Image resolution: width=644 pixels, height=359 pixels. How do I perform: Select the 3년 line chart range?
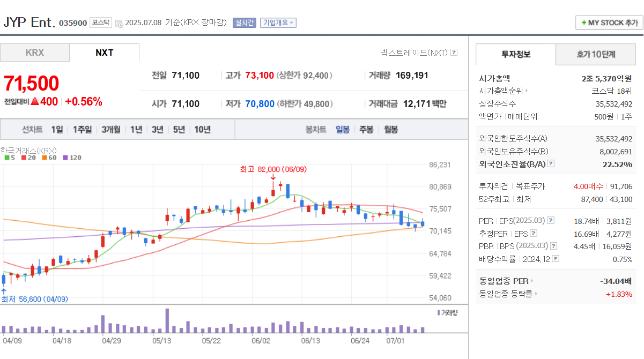[x=158, y=129]
